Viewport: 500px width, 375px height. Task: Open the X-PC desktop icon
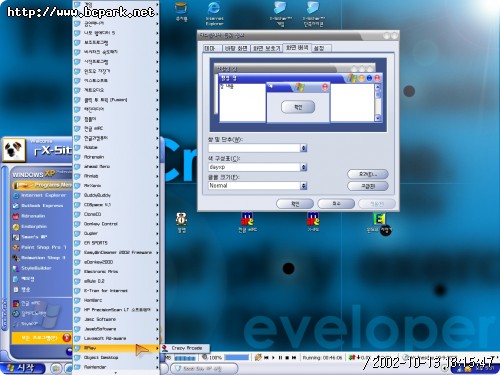[313, 222]
